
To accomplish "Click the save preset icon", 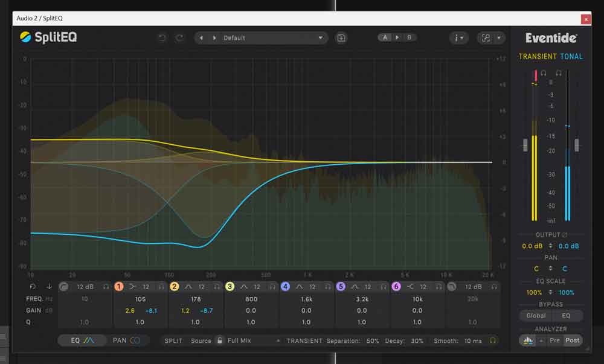I will point(341,38).
